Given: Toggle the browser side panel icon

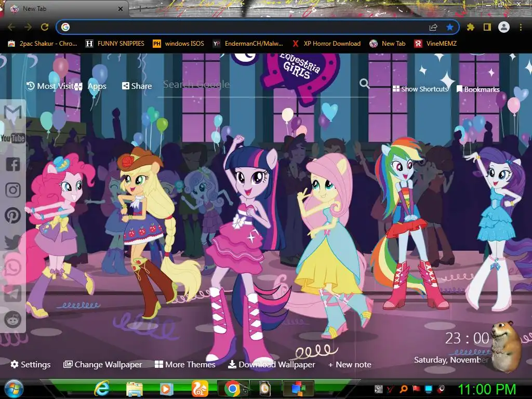Looking at the screenshot, I should 487,27.
